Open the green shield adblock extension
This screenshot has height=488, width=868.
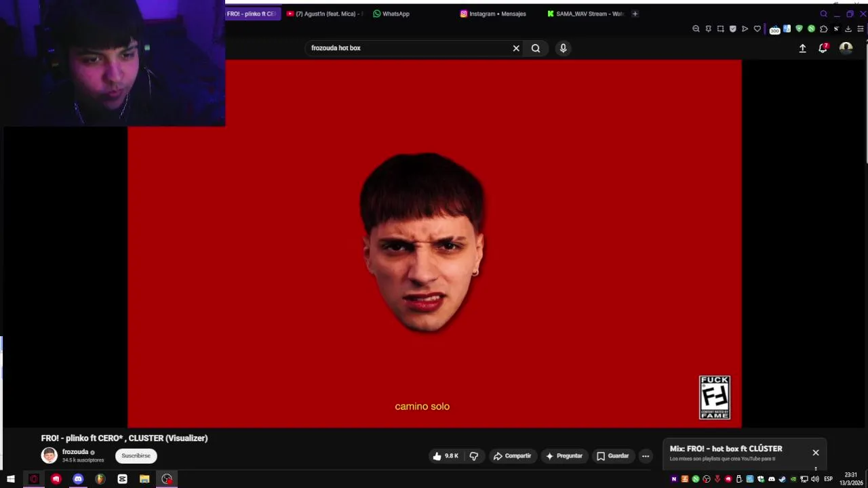(x=799, y=29)
